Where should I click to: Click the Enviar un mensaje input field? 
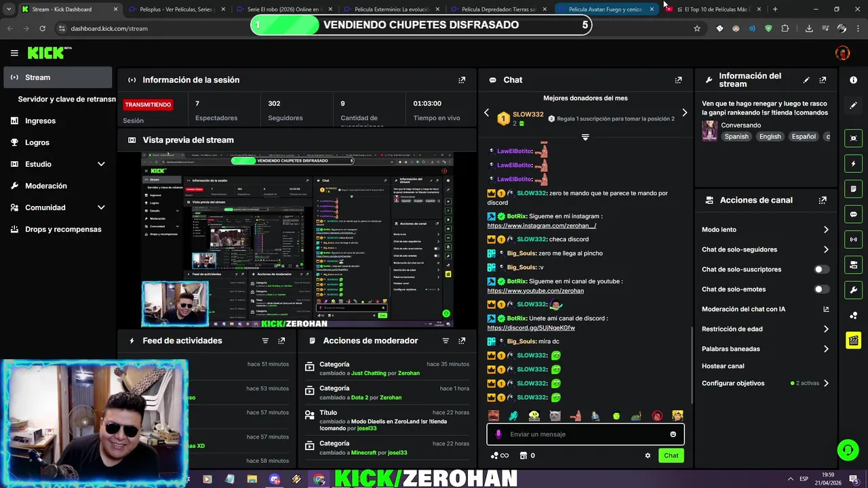pyautogui.click(x=585, y=434)
